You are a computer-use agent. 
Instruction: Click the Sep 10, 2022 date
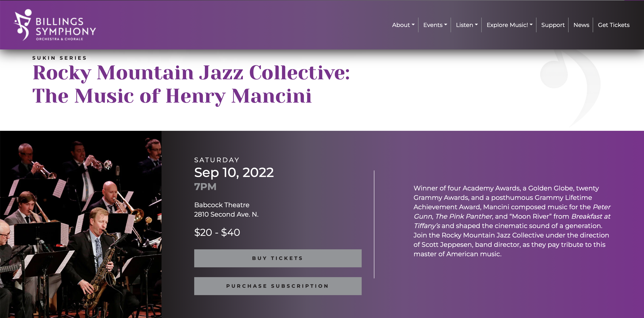(x=234, y=172)
